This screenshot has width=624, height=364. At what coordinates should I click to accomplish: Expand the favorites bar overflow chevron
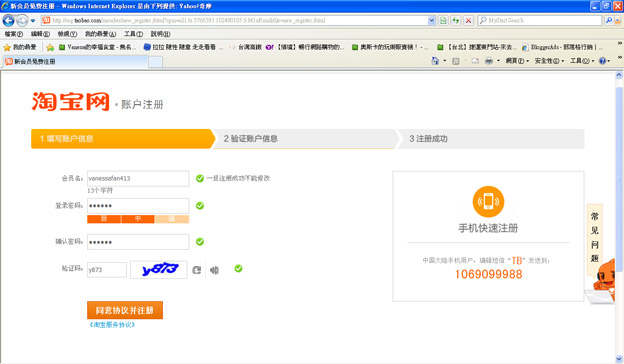(620, 43)
